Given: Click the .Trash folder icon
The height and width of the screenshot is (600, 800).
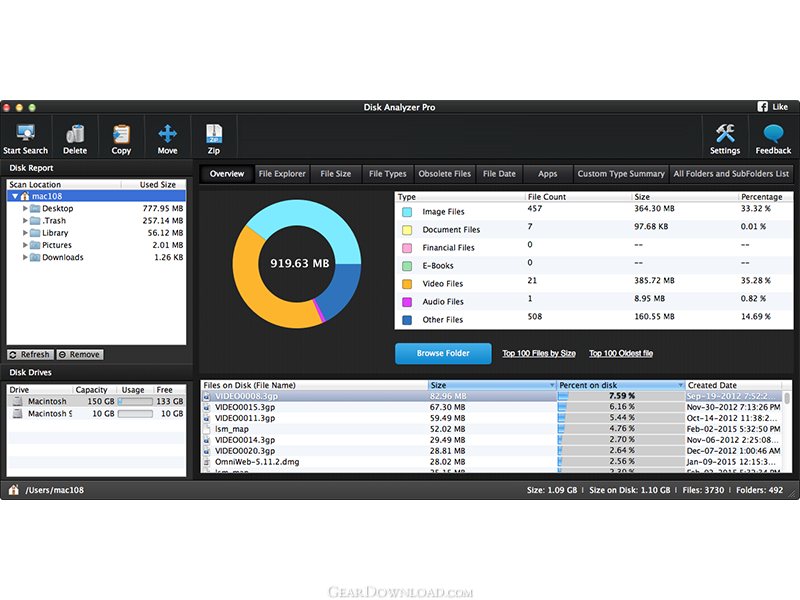Looking at the screenshot, I should (35, 220).
